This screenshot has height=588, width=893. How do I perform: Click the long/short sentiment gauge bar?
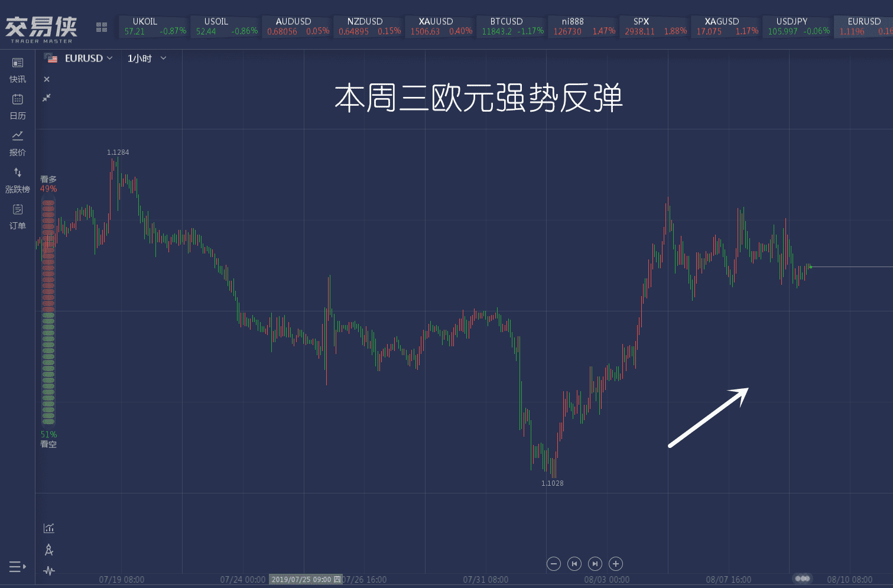point(48,311)
